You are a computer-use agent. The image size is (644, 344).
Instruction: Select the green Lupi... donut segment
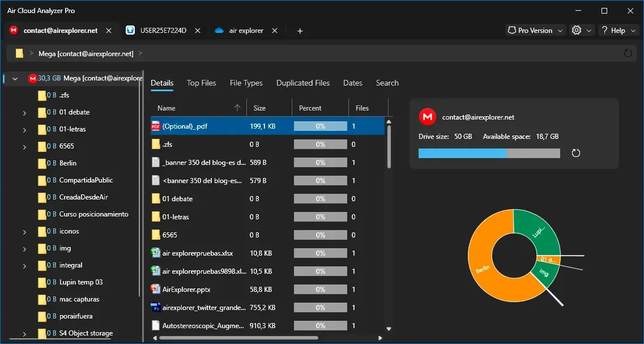click(x=539, y=232)
